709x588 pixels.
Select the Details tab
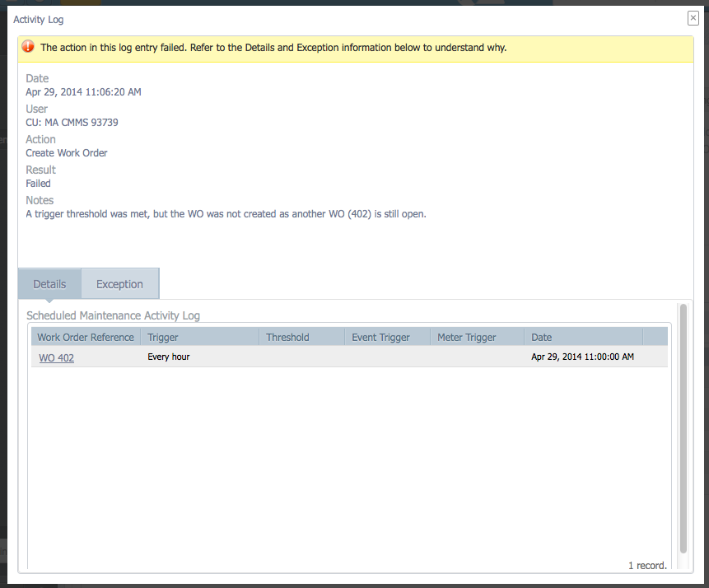click(x=49, y=283)
